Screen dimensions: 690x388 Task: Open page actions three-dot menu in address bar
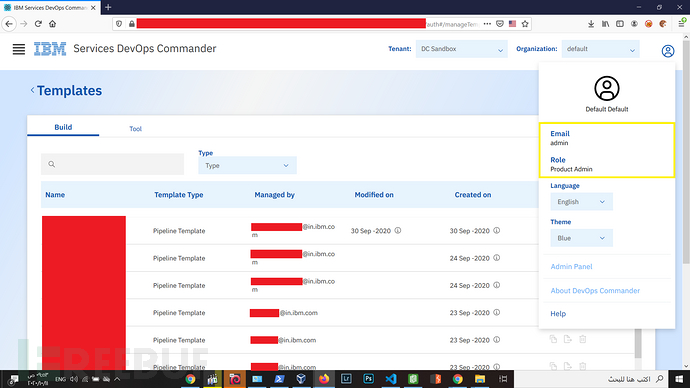(x=487, y=24)
